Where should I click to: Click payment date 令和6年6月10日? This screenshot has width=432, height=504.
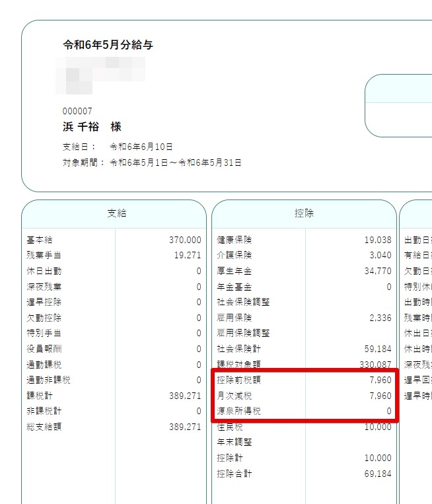[x=141, y=147]
